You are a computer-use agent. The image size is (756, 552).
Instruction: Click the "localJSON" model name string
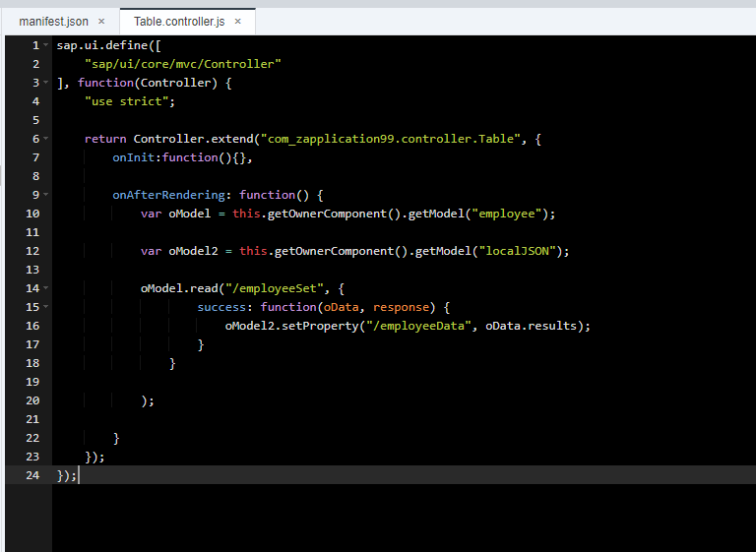point(518,251)
